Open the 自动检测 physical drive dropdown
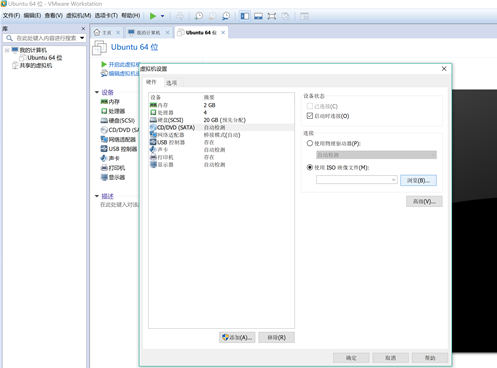Image resolution: width=497 pixels, height=368 pixels. point(376,155)
